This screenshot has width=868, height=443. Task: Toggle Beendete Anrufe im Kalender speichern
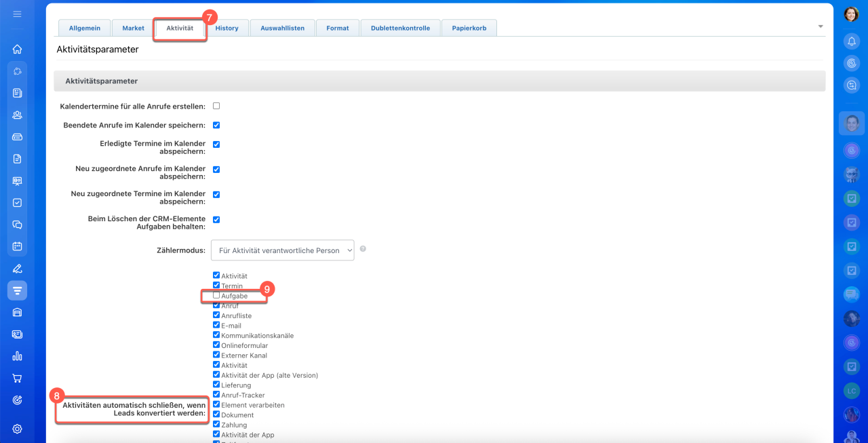tap(216, 125)
